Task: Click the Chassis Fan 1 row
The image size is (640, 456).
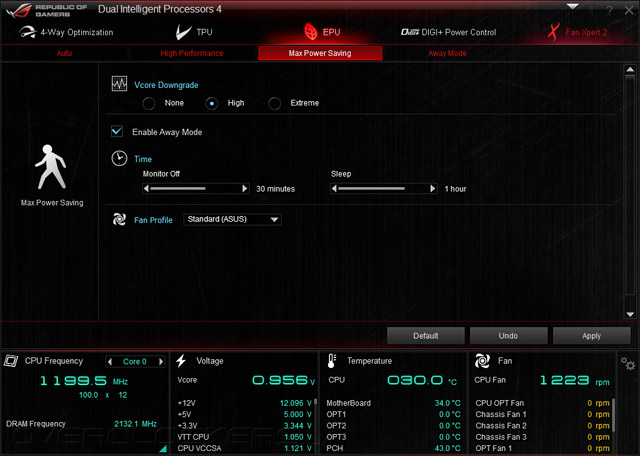Action: (542, 414)
